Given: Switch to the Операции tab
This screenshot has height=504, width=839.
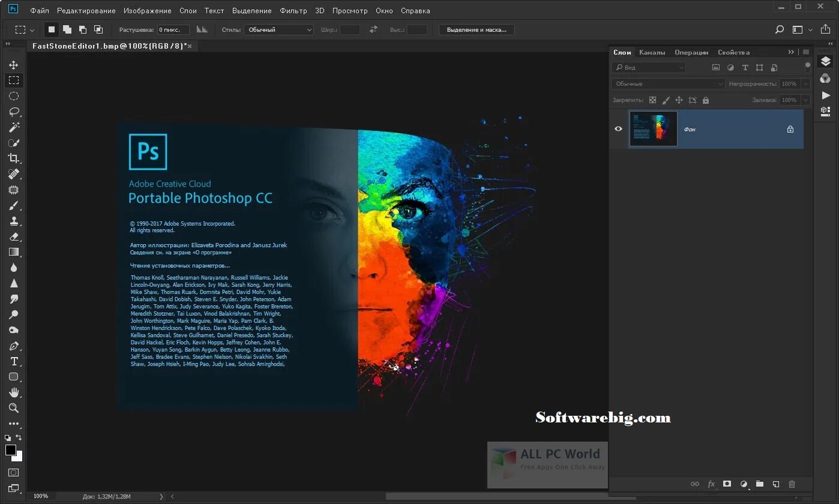Looking at the screenshot, I should point(691,52).
